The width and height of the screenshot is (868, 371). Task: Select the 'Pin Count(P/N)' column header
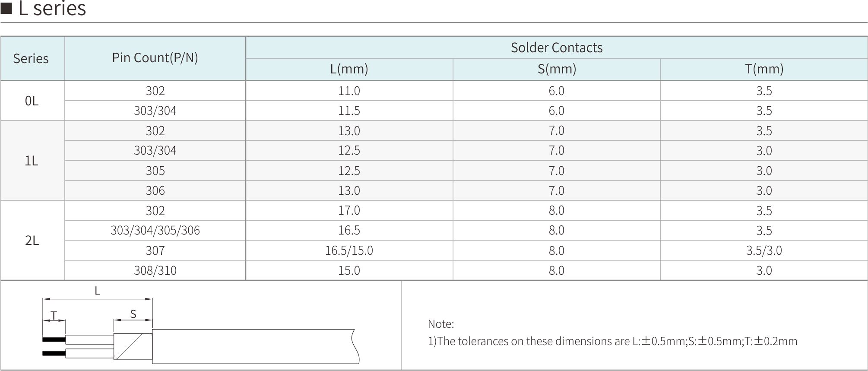click(x=155, y=58)
